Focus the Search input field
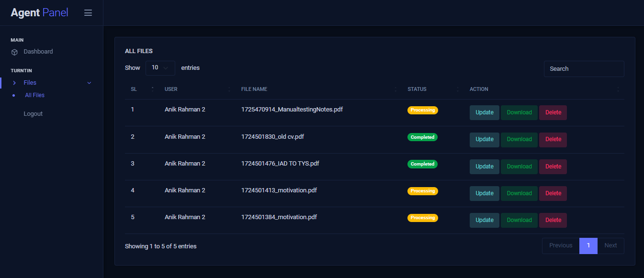 click(x=584, y=69)
